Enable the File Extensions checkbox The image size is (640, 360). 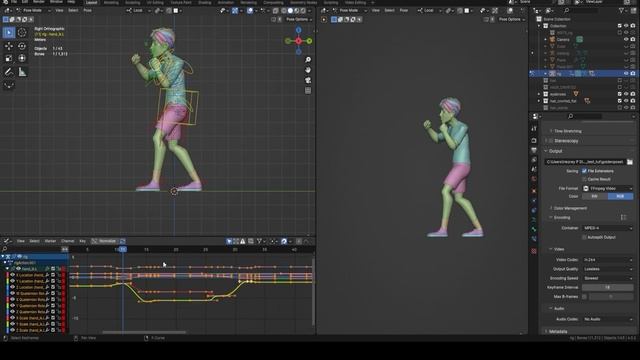584,171
